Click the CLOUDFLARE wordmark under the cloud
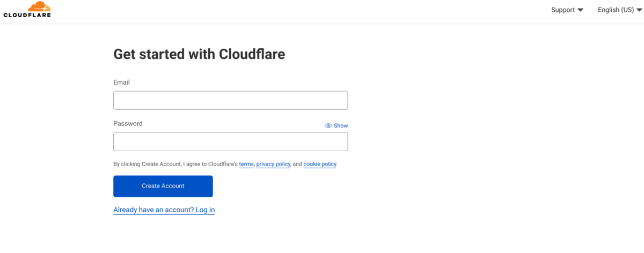 click(x=27, y=15)
